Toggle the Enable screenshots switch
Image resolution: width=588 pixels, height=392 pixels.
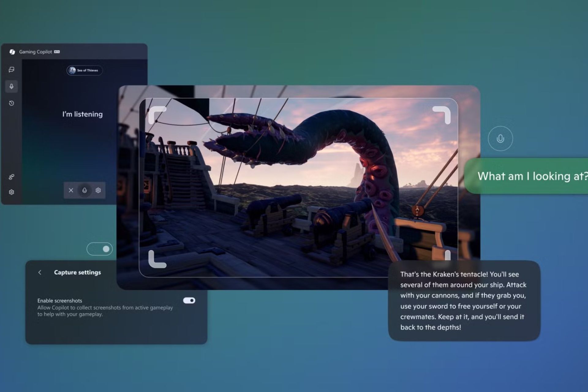point(189,300)
